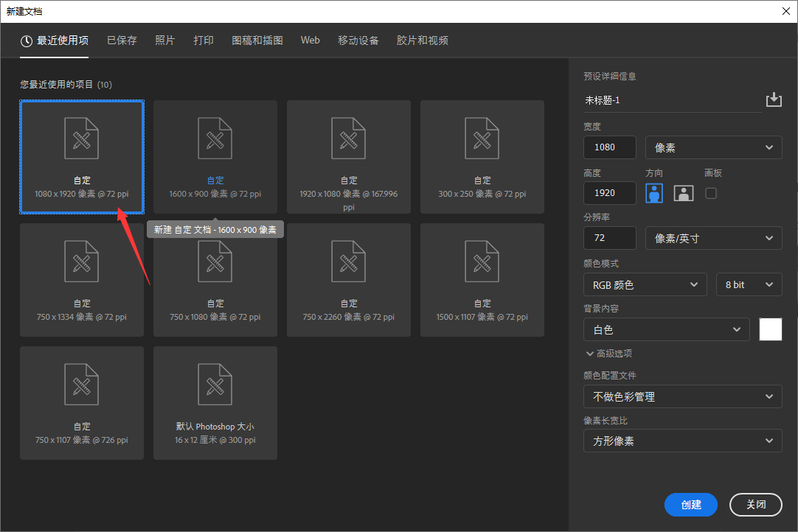Open the 照片 tab
The image size is (798, 532).
165,41
